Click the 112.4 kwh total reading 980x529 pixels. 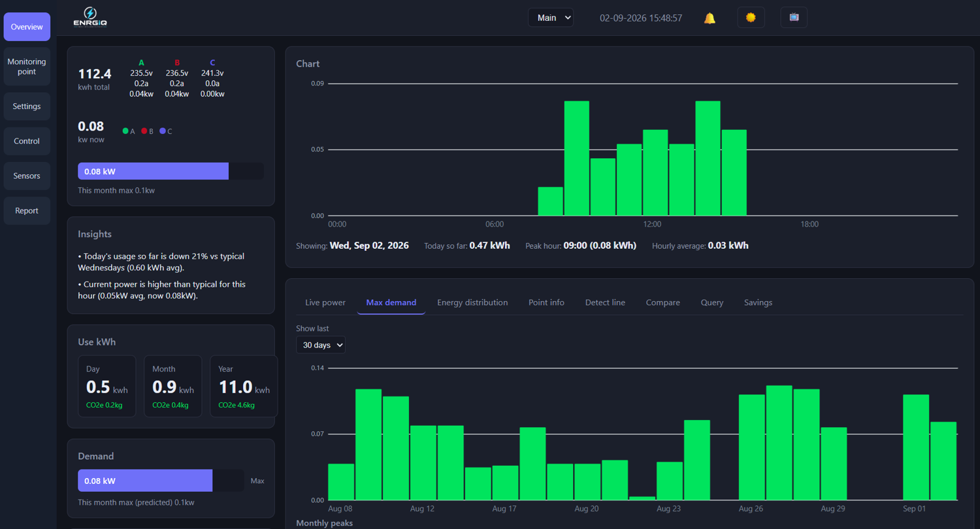click(x=95, y=78)
